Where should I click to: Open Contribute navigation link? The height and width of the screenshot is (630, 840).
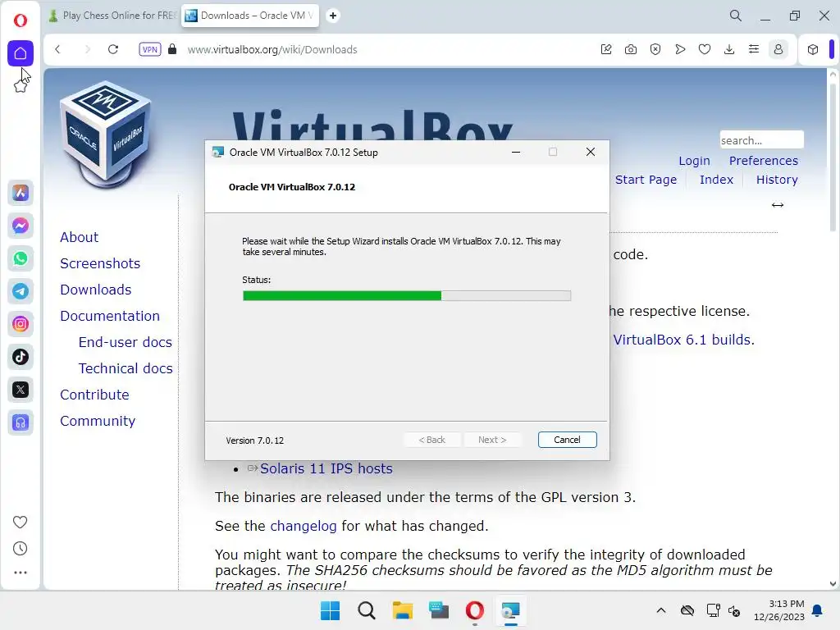click(x=94, y=395)
